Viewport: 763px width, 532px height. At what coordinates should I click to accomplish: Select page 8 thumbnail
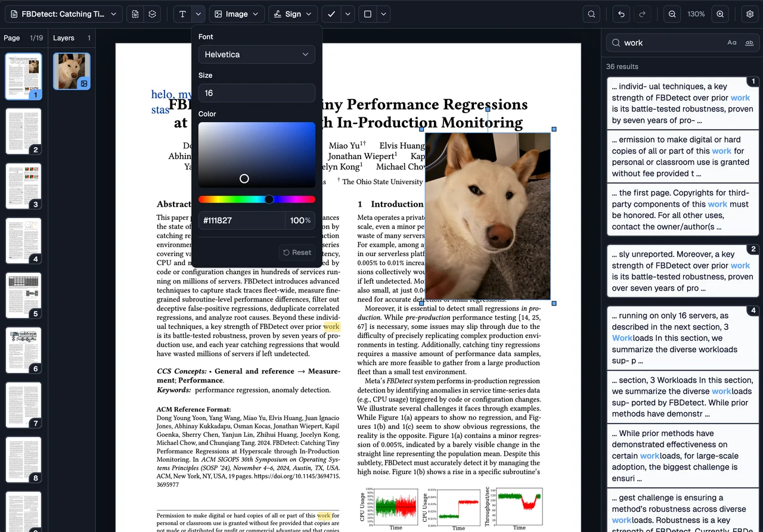[x=24, y=460]
